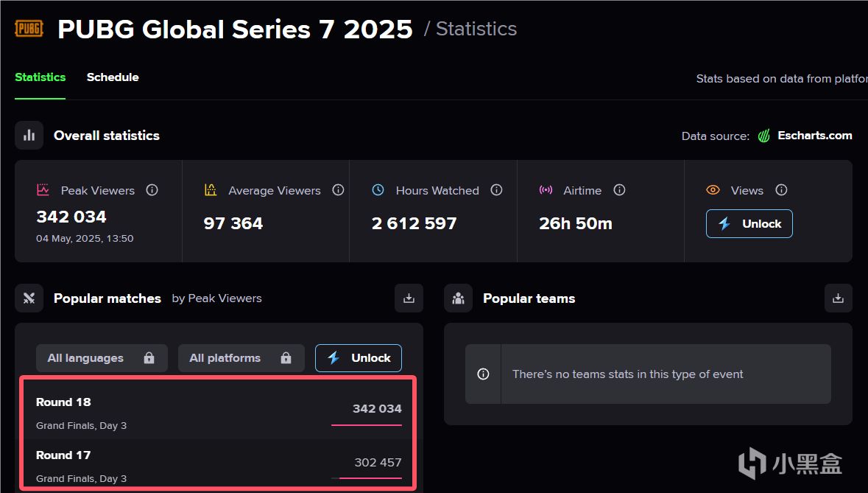Open the All languages dropdown

[102, 358]
